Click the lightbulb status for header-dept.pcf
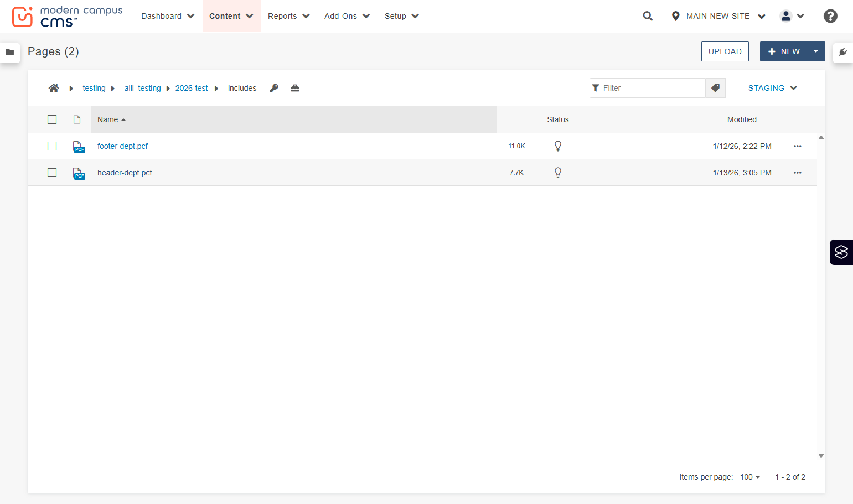Screen dimensions: 853x504 click(558, 173)
